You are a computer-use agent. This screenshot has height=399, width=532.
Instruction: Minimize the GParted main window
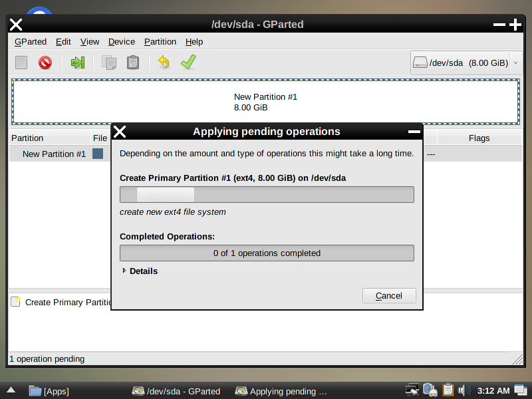[499, 25]
